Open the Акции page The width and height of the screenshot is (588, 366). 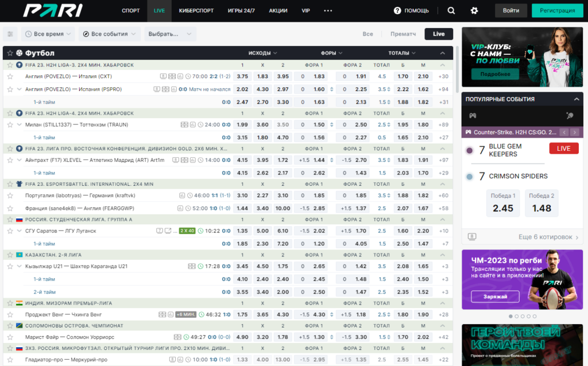pyautogui.click(x=278, y=10)
